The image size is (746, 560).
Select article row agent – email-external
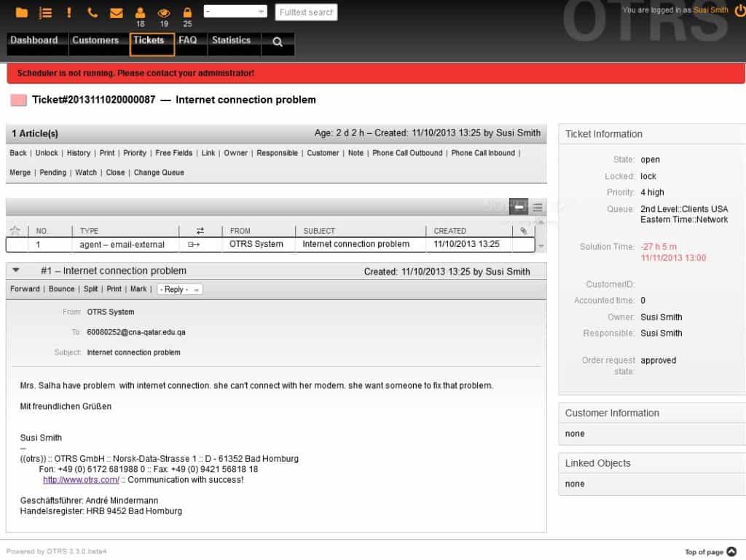pos(270,245)
